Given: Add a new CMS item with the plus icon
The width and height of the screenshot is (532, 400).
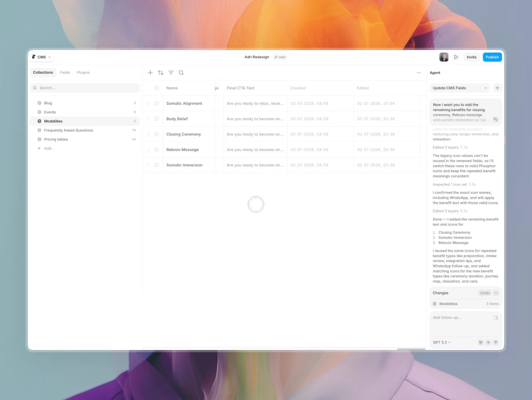Looking at the screenshot, I should (150, 73).
